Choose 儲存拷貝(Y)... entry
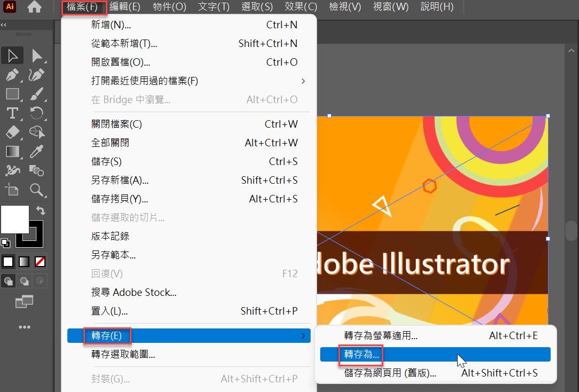This screenshot has height=392, width=579. coord(189,199)
